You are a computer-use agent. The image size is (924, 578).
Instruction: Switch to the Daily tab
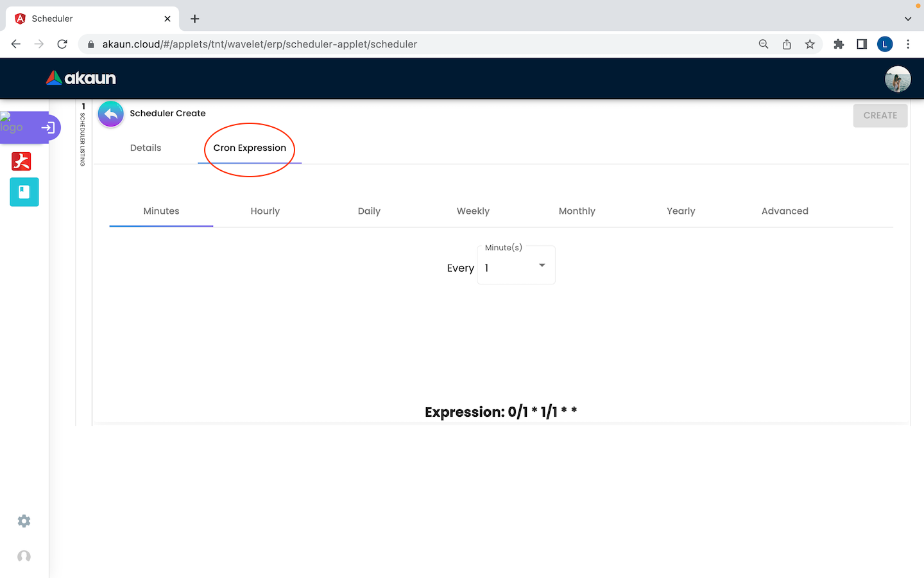coord(369,211)
